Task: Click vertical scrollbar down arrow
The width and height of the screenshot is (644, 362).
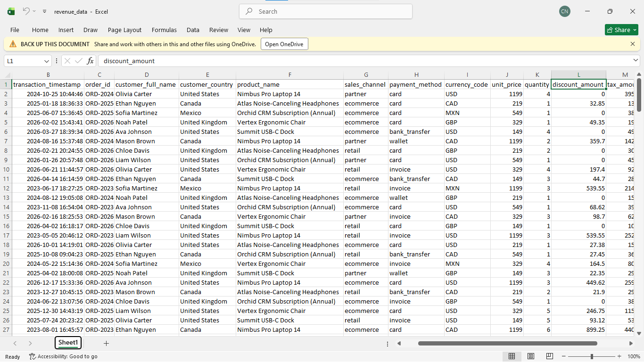Action: tap(639, 332)
